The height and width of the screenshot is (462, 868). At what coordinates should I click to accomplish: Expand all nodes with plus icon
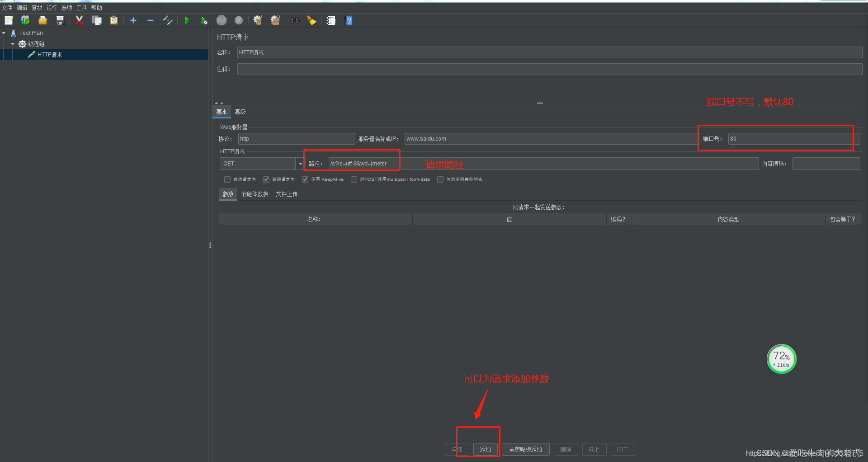133,20
